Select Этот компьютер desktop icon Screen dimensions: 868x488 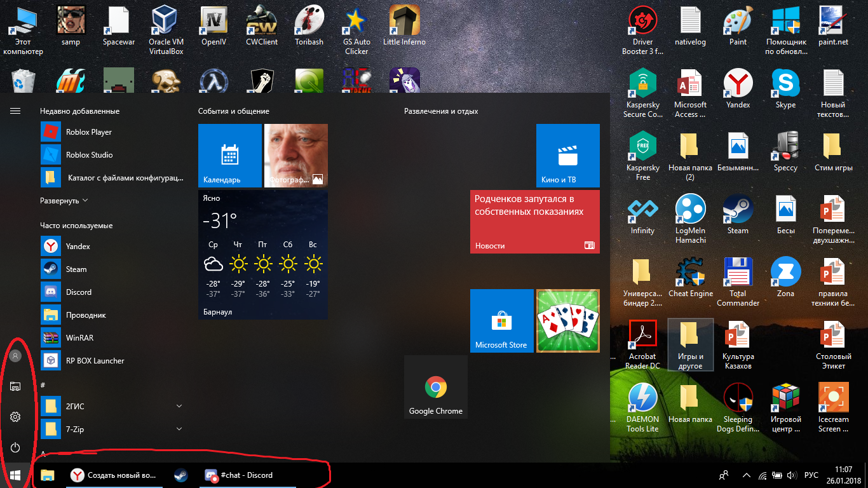[23, 30]
